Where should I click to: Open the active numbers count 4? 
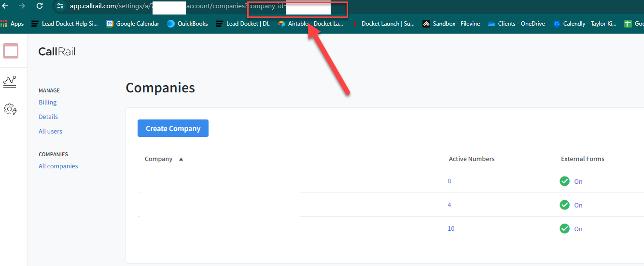point(449,205)
